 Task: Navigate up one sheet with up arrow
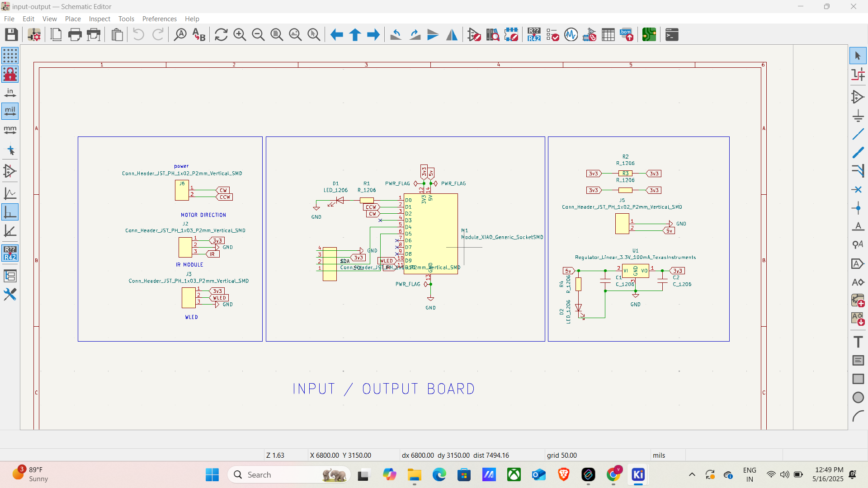[355, 35]
